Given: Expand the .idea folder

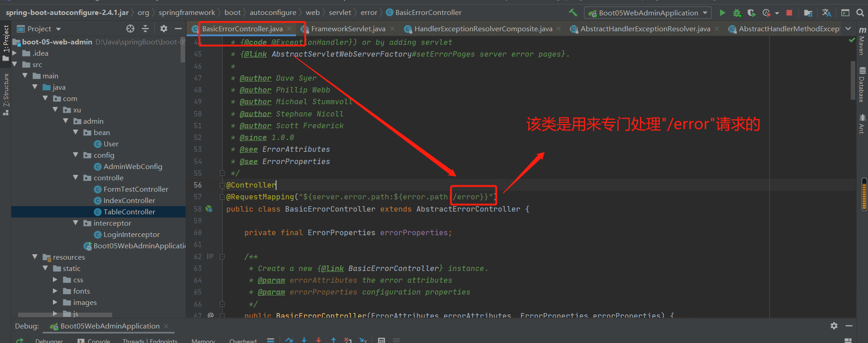Looking at the screenshot, I should click(14, 53).
